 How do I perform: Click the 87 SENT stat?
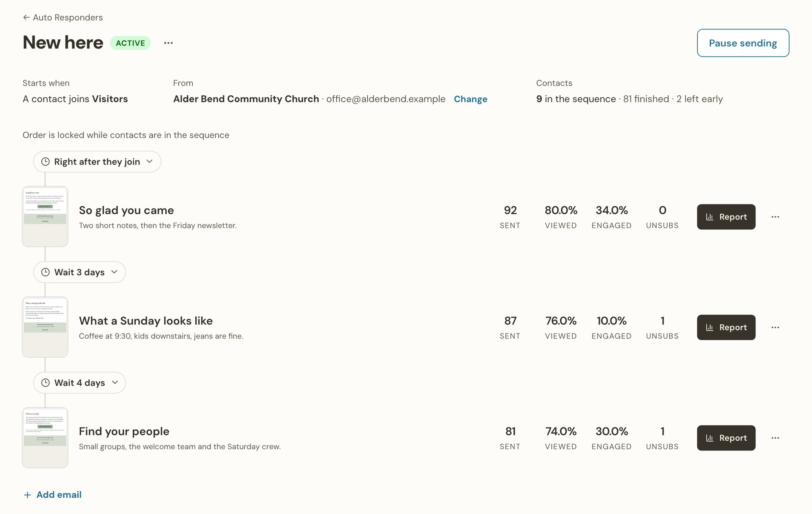[510, 327]
